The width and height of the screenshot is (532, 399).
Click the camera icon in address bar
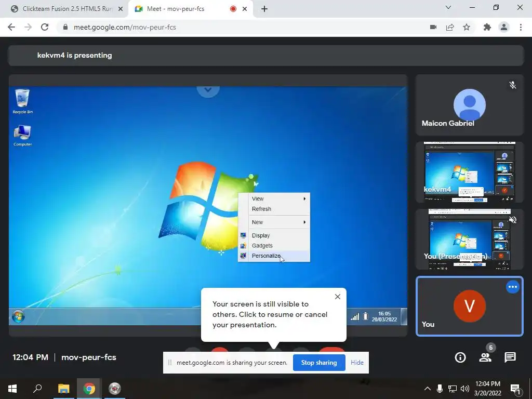pyautogui.click(x=433, y=27)
